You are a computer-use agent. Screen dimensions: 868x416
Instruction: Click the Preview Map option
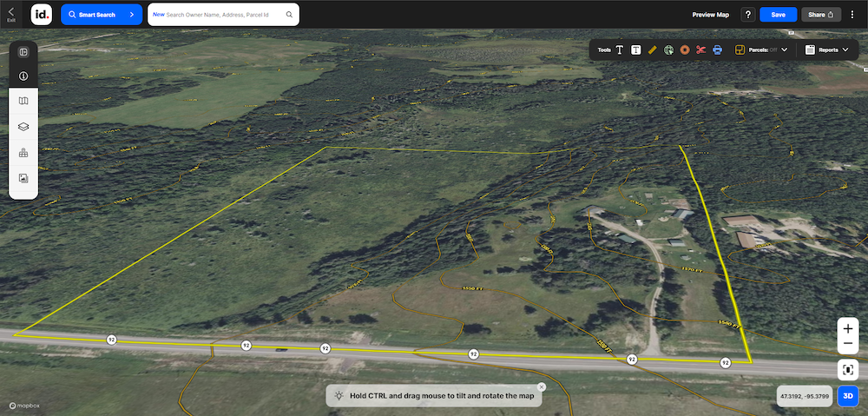click(710, 15)
